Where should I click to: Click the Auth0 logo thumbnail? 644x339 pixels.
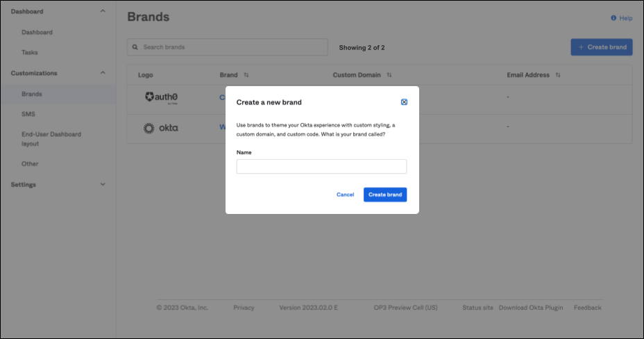click(162, 98)
